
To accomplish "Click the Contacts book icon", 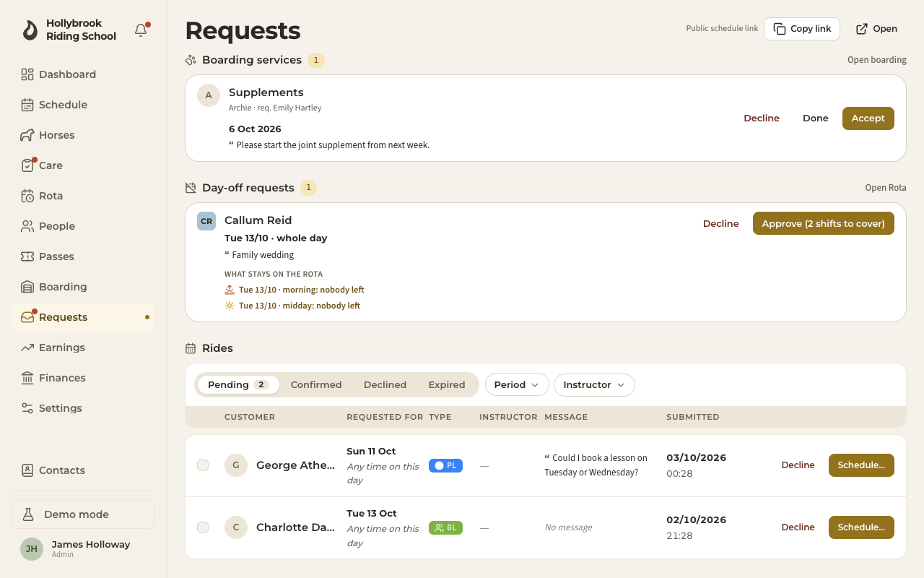I will click(27, 470).
